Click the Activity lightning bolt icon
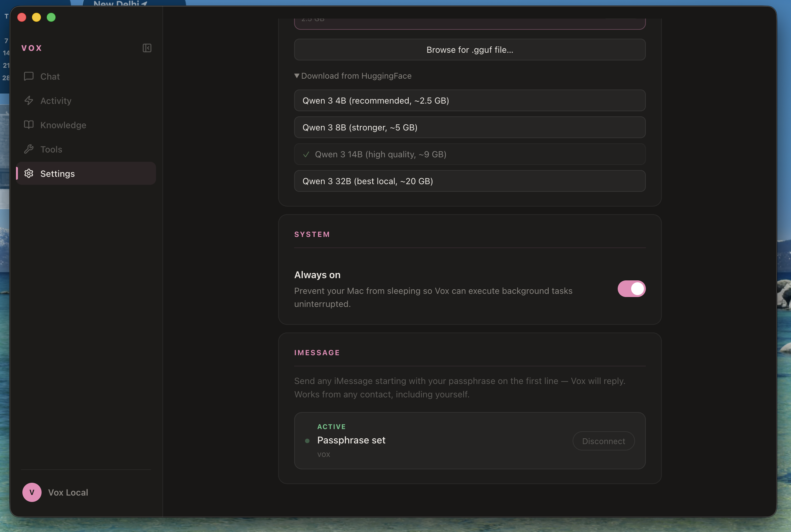The width and height of the screenshot is (791, 532). point(29,100)
